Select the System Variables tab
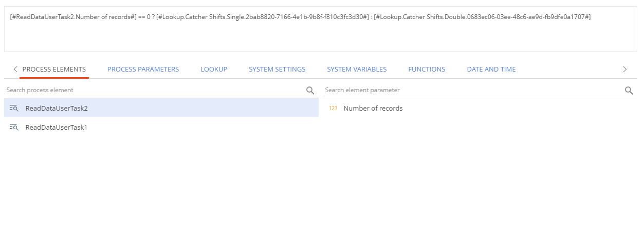The width and height of the screenshot is (644, 229). point(357,69)
